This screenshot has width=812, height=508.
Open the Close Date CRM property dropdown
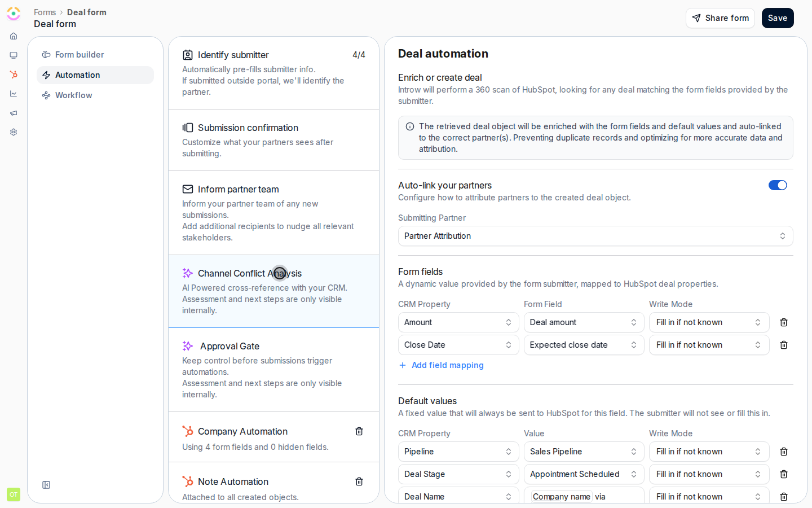tap(458, 345)
